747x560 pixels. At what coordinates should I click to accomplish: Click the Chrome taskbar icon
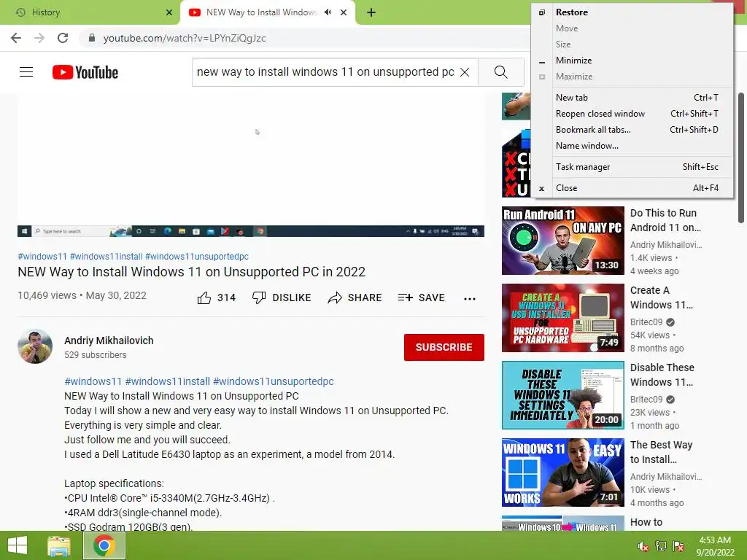click(x=104, y=545)
